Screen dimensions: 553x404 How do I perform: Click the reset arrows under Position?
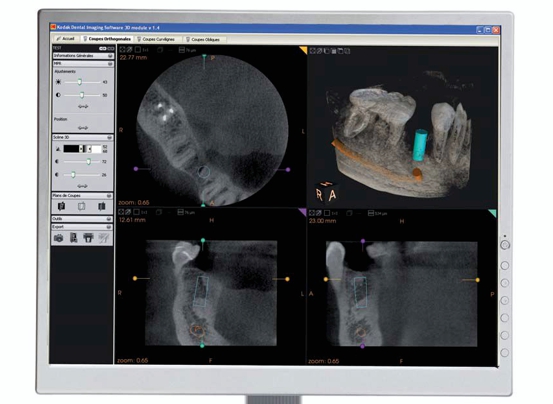pyautogui.click(x=83, y=128)
